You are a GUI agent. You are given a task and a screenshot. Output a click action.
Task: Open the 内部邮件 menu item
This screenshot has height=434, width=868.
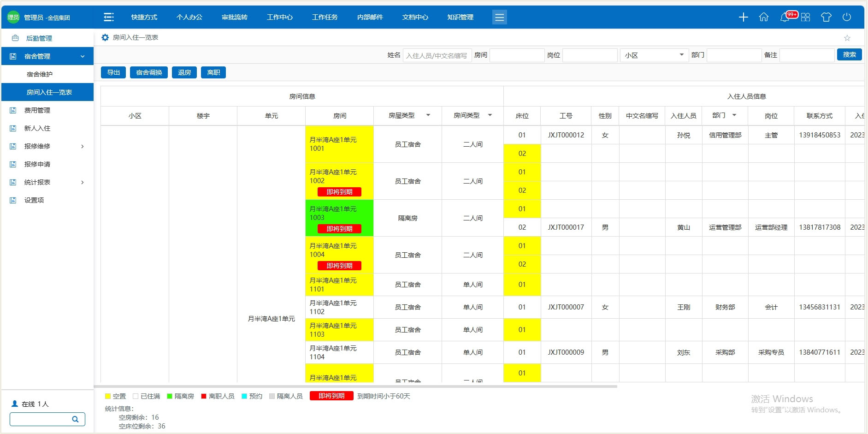point(369,17)
